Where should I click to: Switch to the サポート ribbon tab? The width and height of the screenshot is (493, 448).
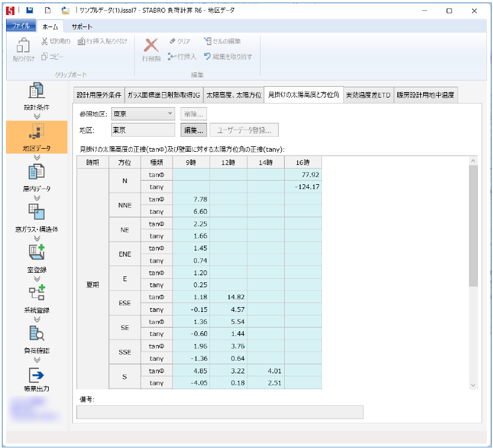point(82,26)
